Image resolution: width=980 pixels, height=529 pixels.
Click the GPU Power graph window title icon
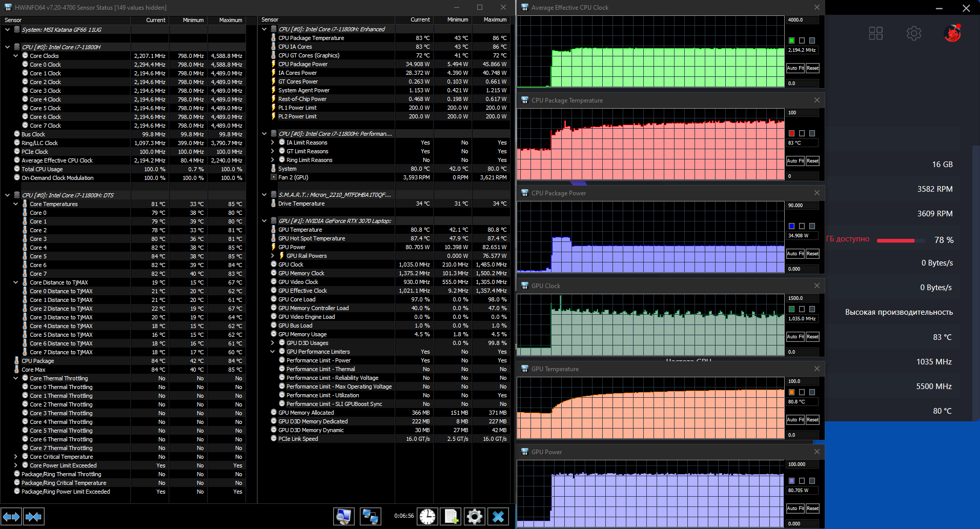525,452
